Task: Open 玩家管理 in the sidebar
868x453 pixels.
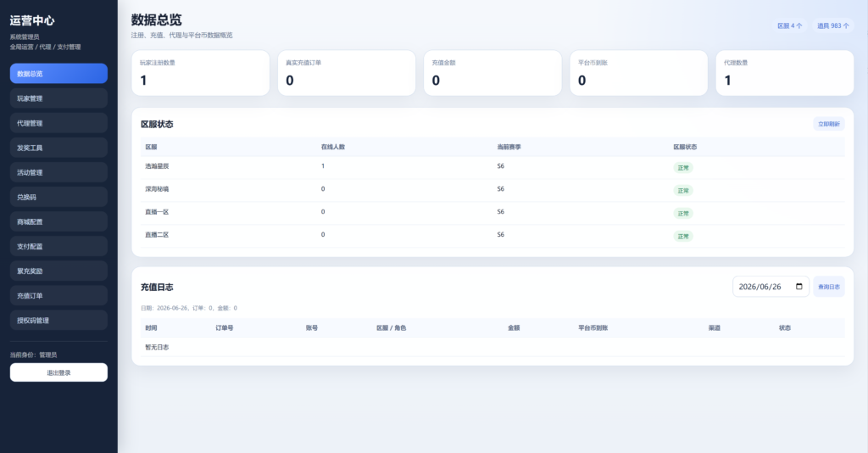Action: click(x=58, y=98)
